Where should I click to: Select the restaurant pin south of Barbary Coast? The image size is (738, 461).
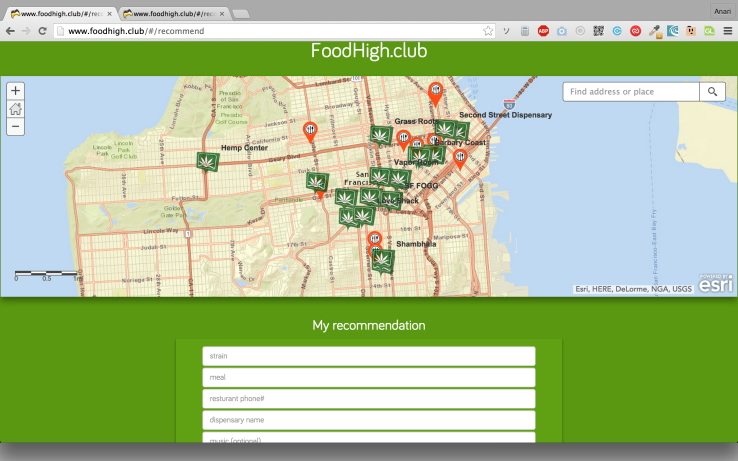pos(460,159)
